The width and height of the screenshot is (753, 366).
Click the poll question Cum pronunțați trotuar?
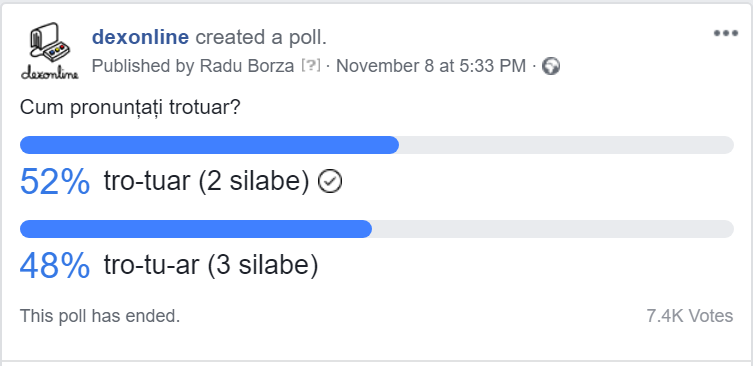tap(130, 108)
